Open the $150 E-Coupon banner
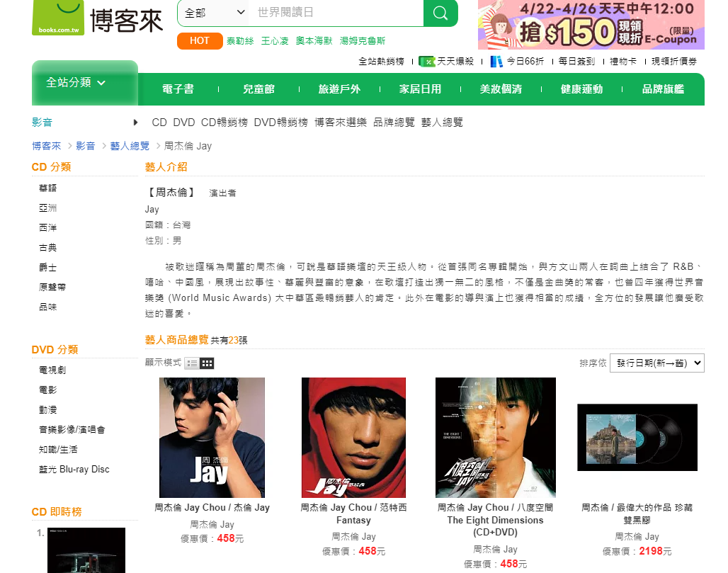Viewport: 728px width, 573px height. [x=591, y=25]
